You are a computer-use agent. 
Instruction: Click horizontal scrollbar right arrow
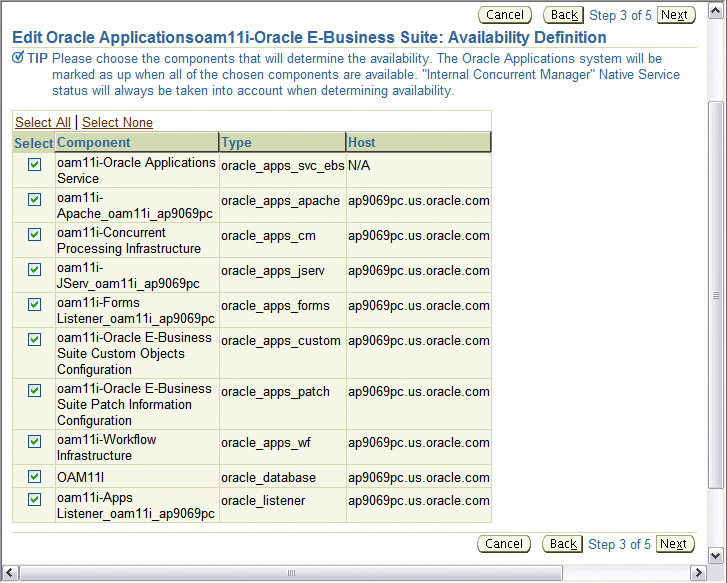tap(698, 573)
